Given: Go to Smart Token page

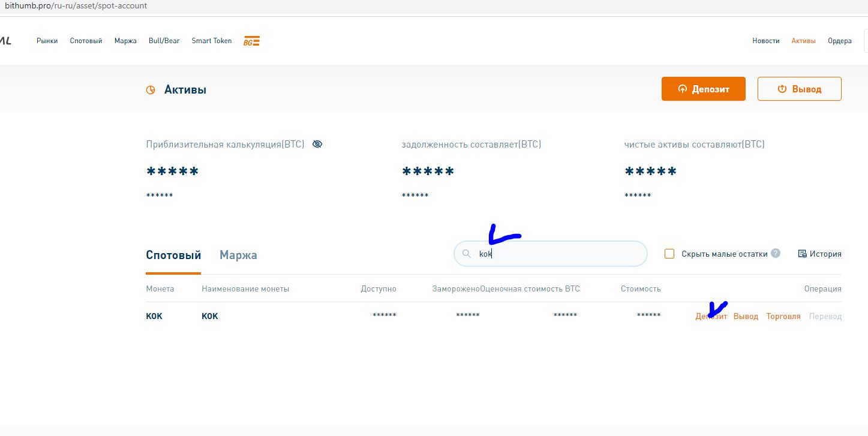Looking at the screenshot, I should click(x=211, y=41).
